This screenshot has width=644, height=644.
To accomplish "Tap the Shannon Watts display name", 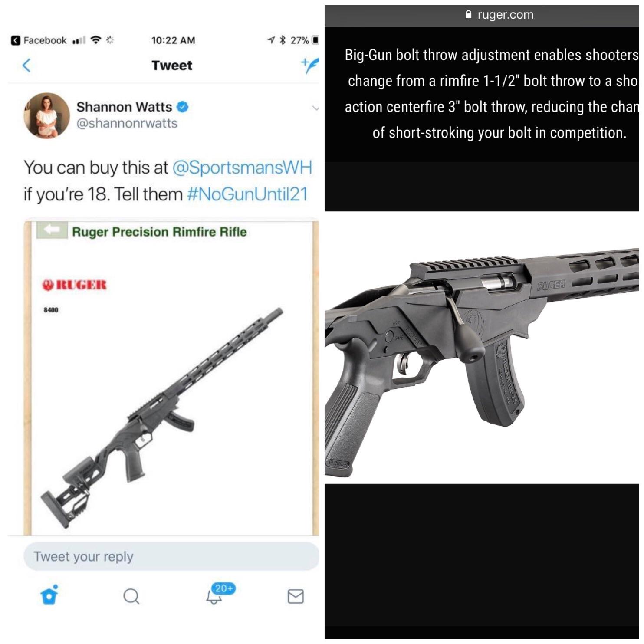I will tap(124, 107).
